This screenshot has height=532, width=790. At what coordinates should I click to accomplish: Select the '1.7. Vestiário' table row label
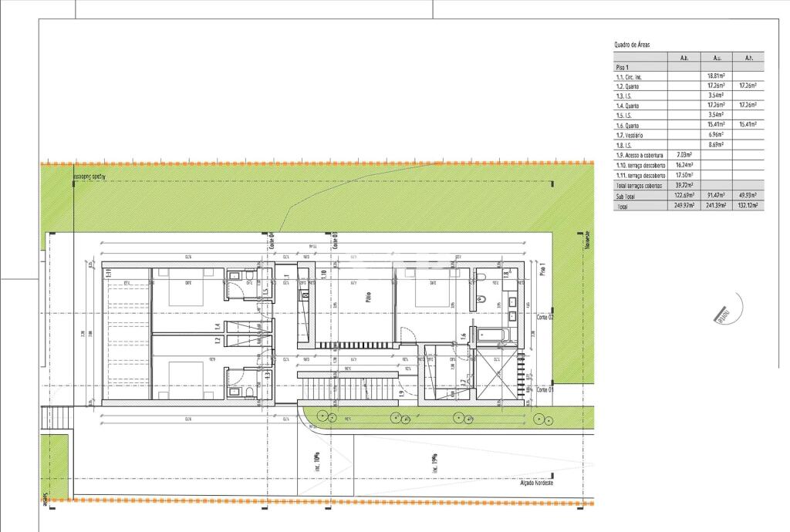point(630,136)
